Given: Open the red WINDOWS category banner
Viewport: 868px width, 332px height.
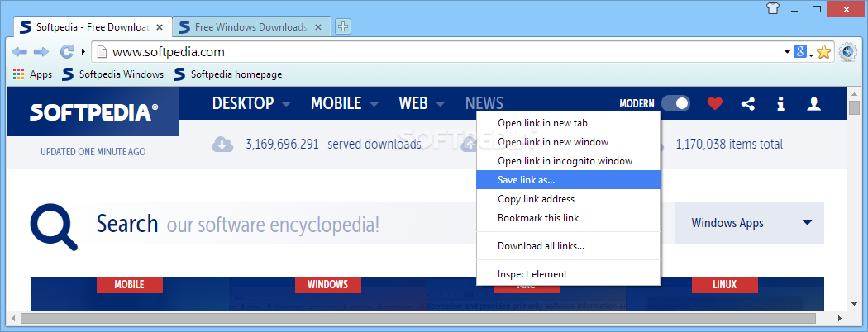Looking at the screenshot, I should pos(327,284).
